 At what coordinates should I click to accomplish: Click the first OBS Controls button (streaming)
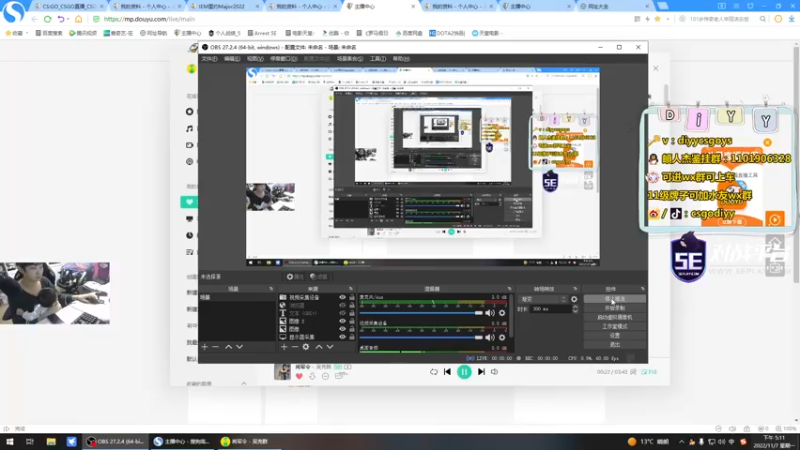614,299
